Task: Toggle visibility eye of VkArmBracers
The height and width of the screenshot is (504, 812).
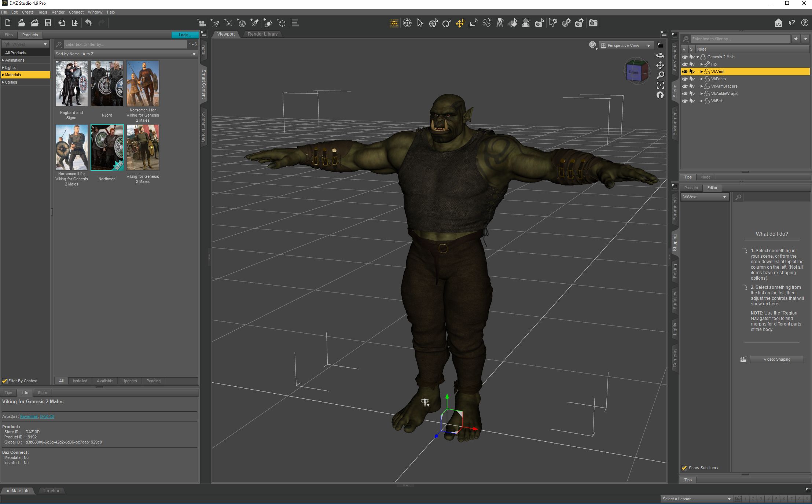Action: (x=684, y=86)
